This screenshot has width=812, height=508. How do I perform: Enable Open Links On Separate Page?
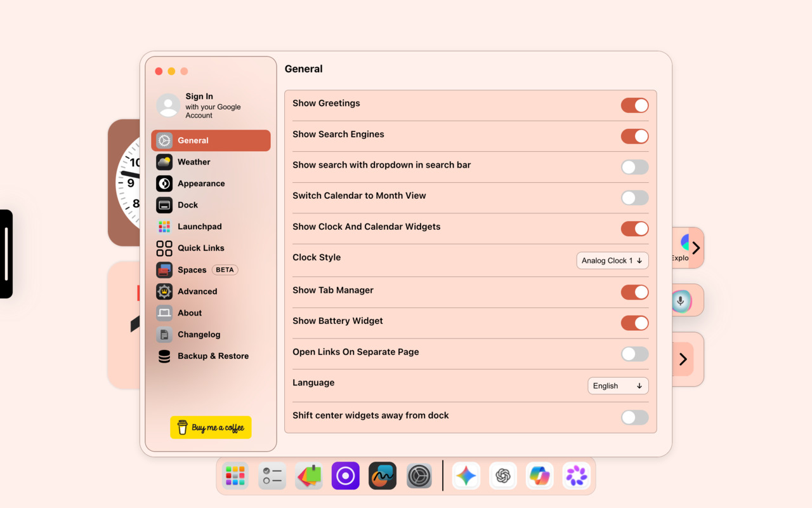634,354
